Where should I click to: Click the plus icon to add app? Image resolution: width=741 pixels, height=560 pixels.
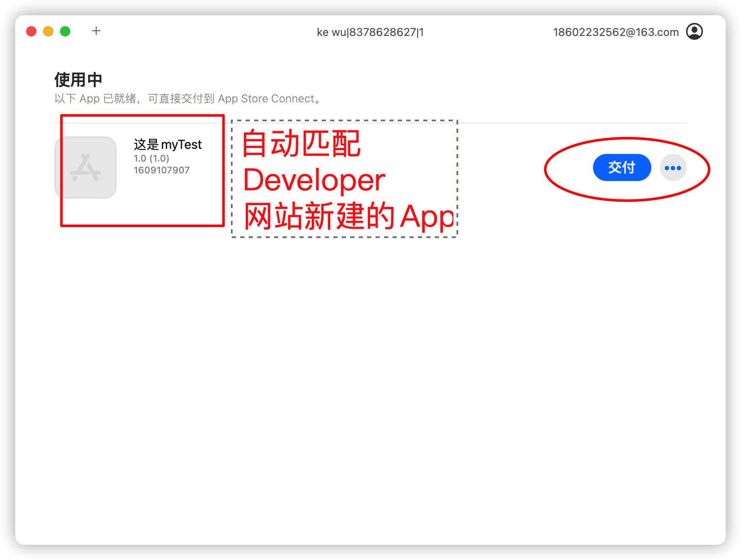coord(96,31)
